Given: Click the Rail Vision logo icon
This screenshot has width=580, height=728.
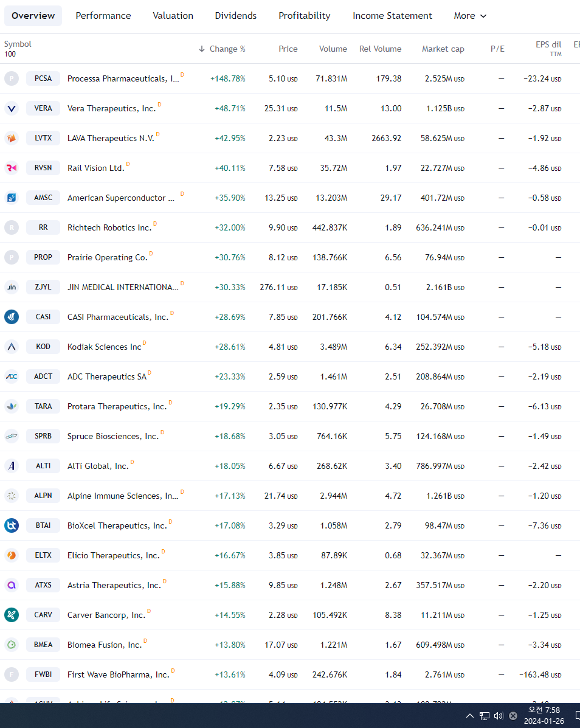Looking at the screenshot, I should pos(12,168).
